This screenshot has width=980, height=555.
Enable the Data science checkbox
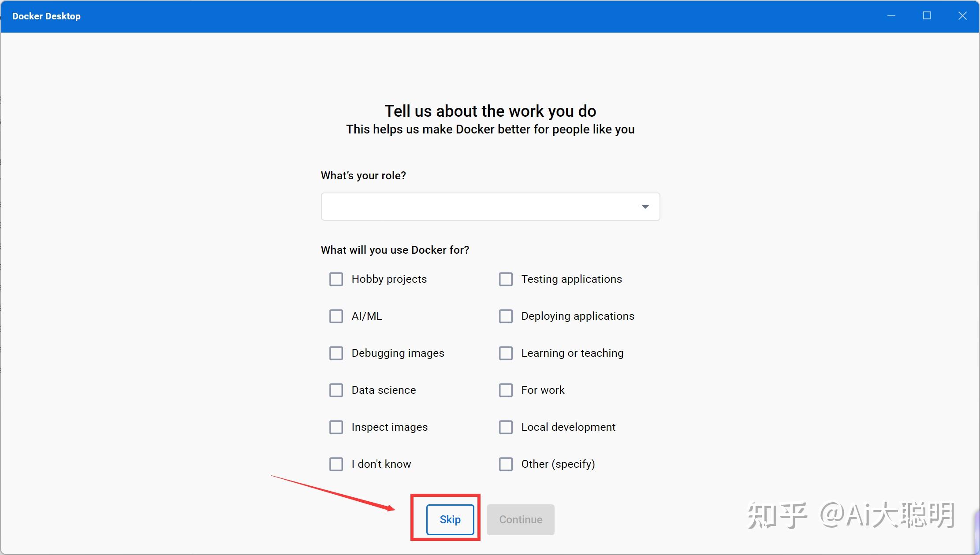(x=336, y=390)
